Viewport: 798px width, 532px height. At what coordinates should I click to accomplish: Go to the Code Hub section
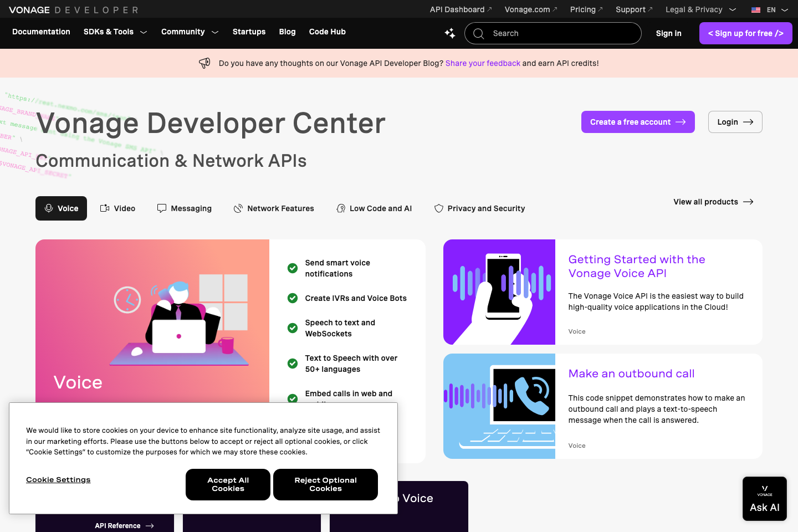pos(327,32)
